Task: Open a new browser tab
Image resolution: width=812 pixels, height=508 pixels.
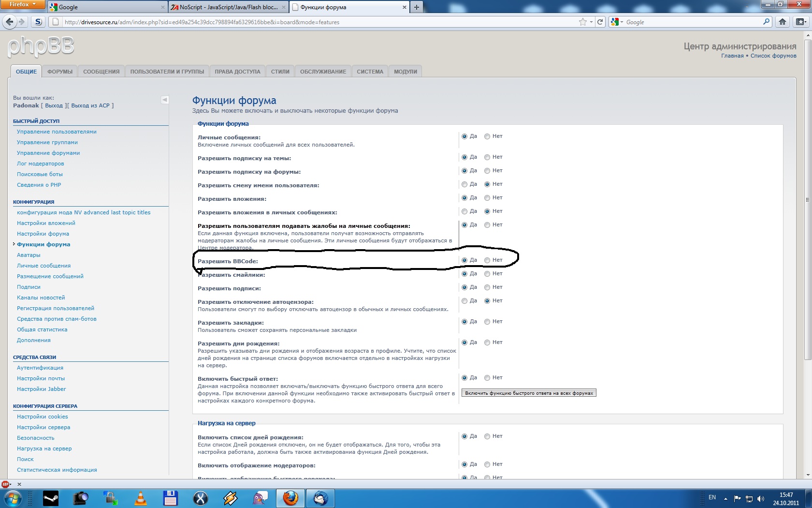Action: pos(416,7)
